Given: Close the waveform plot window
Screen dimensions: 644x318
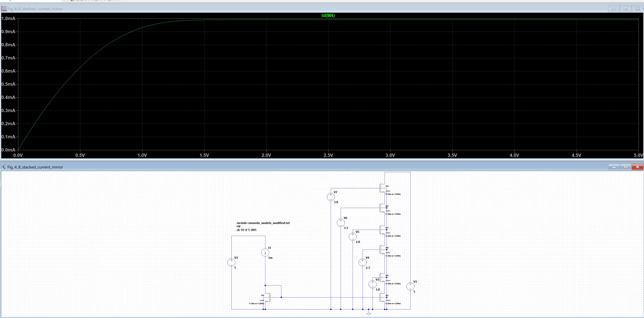Looking at the screenshot, I should pyautogui.click(x=637, y=9).
